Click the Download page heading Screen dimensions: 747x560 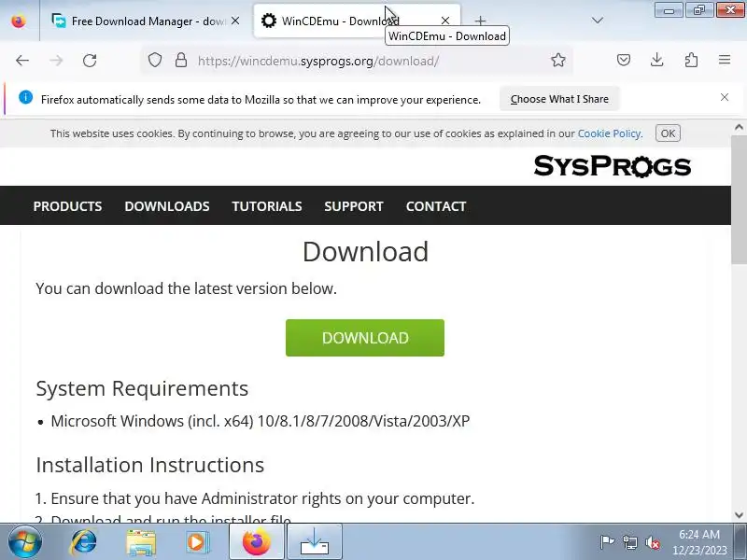(365, 251)
